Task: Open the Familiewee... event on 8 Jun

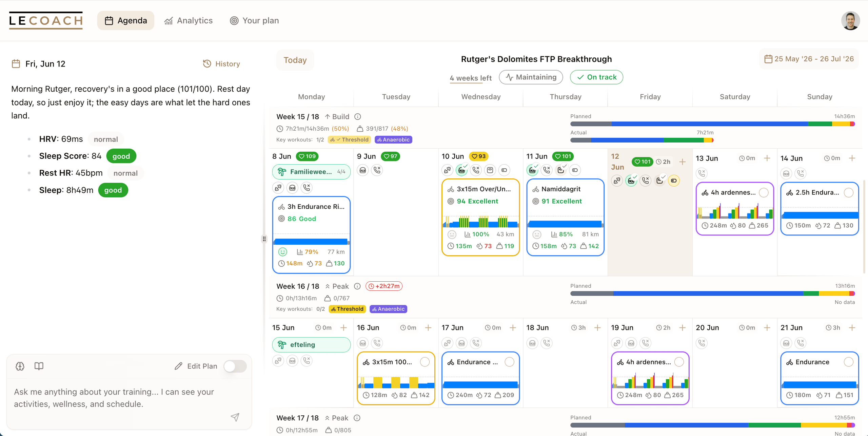Action: pos(311,172)
